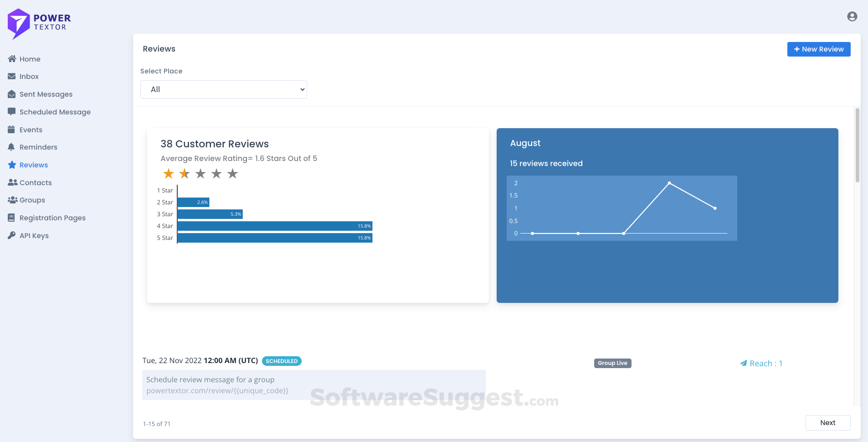868x442 pixels.
Task: Open the Select Place dropdown showing All
Action: pos(223,89)
